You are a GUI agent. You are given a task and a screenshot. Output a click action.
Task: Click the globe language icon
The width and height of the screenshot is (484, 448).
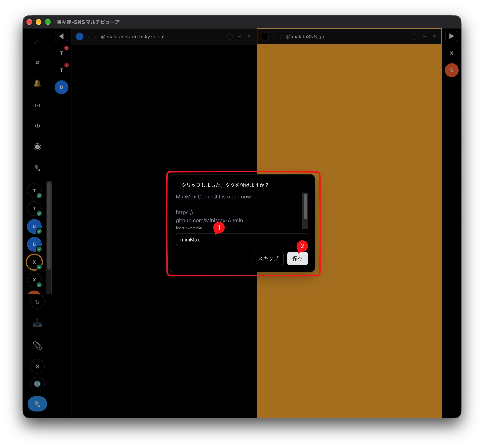point(37,384)
